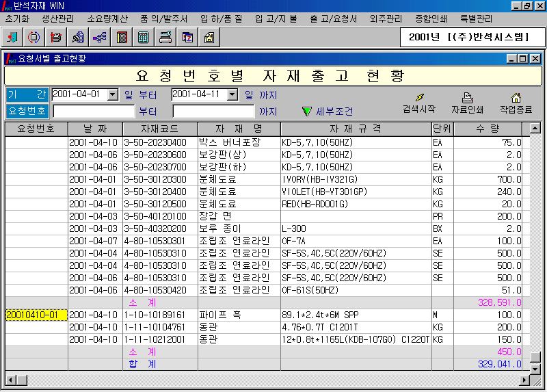
Task: Click the exit door toolbar icon
Action: click(x=12, y=38)
